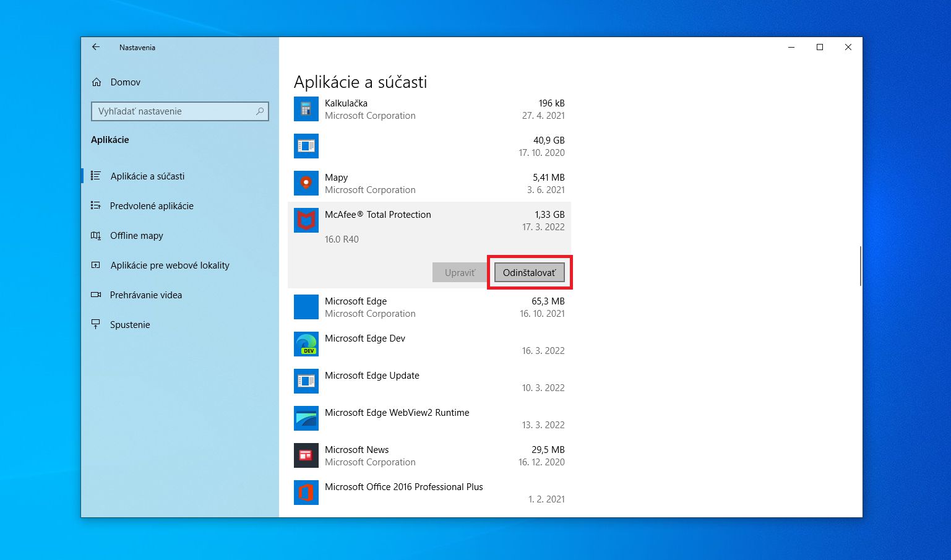
Task: Click the apps list scrollbar
Action: (x=860, y=266)
